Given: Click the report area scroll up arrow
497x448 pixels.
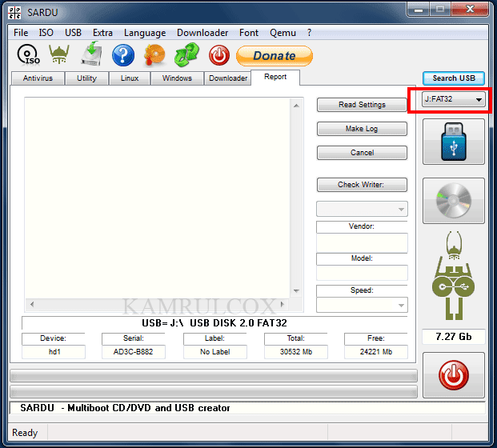Looking at the screenshot, I should pyautogui.click(x=296, y=106).
